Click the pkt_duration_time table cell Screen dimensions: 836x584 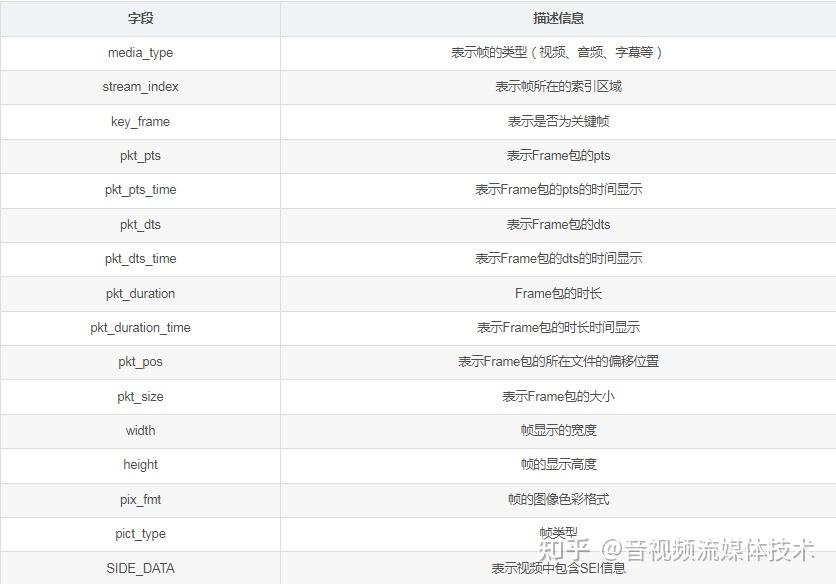click(x=140, y=327)
